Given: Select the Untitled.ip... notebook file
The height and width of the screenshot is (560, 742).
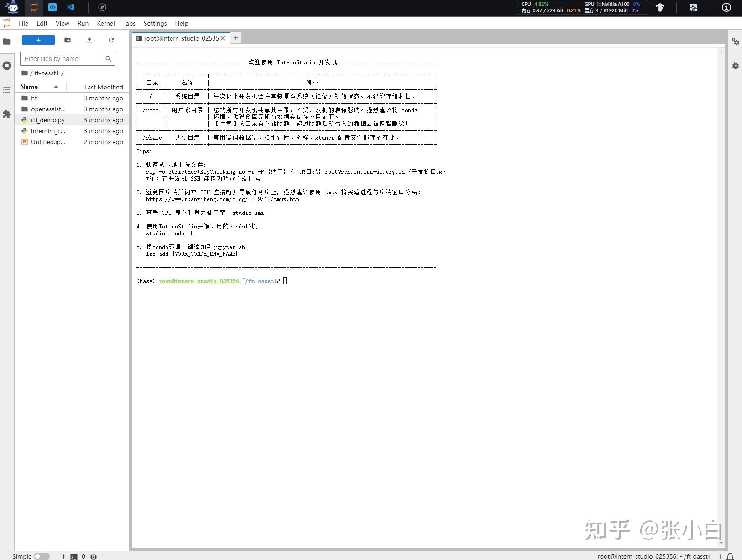Looking at the screenshot, I should click(x=72, y=142).
